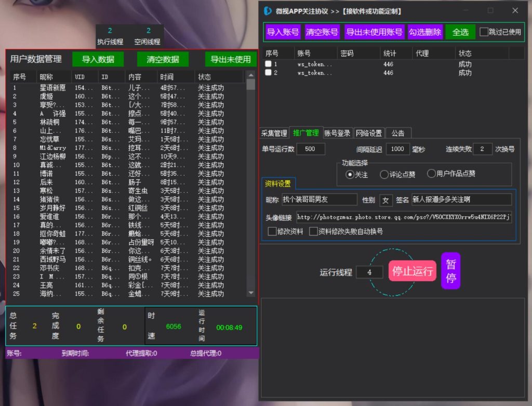The height and width of the screenshot is (406, 532).
Task: Select user row 岁月静好
Action: pos(127,208)
